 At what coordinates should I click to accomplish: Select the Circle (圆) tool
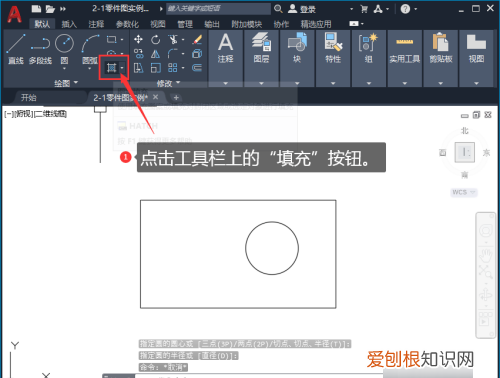pos(64,48)
